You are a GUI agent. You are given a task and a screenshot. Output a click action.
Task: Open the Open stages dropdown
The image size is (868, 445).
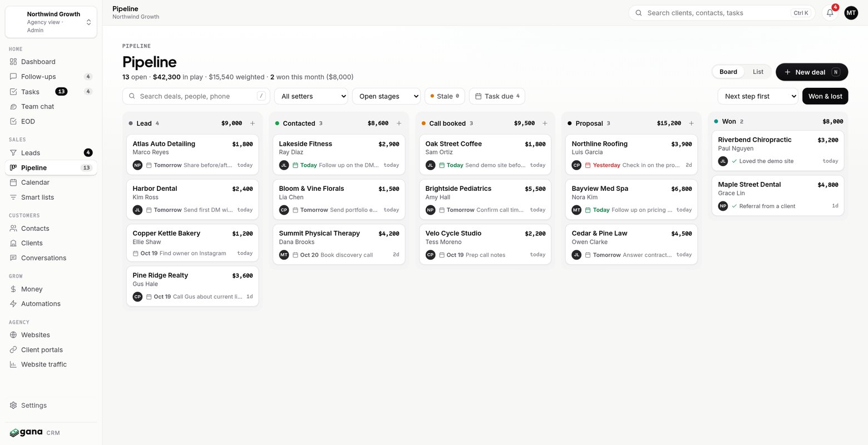[x=386, y=96]
